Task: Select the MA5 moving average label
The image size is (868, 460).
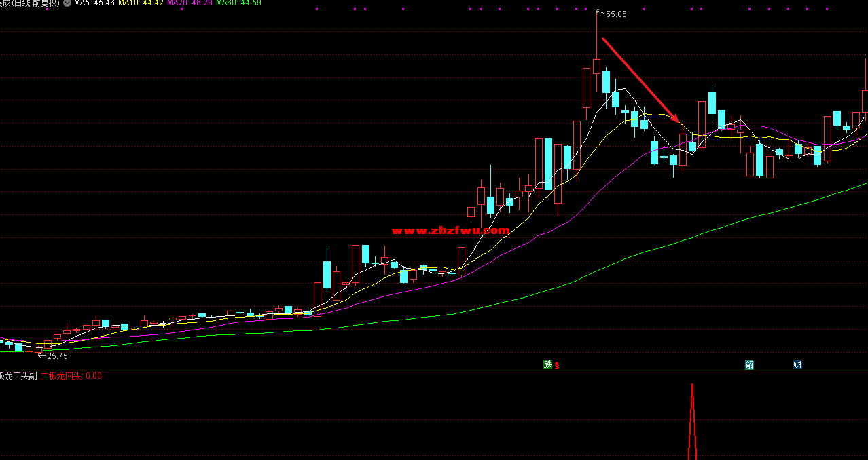Action: [x=94, y=3]
